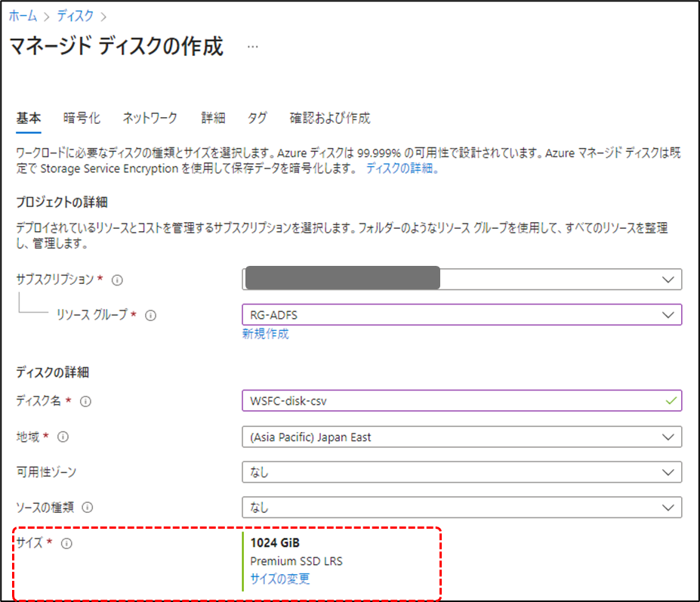700x602 pixels.
Task: Open the RG-ADFS resource group dropdown
Action: tap(462, 315)
